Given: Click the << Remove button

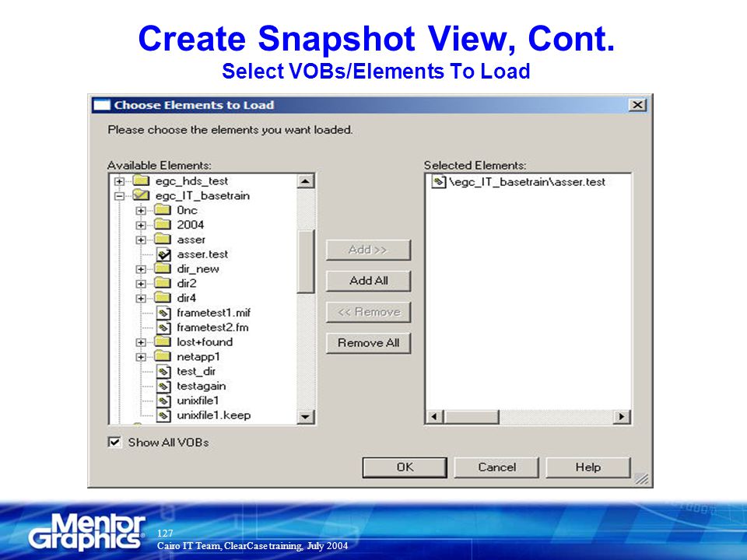Looking at the screenshot, I should 368,313.
